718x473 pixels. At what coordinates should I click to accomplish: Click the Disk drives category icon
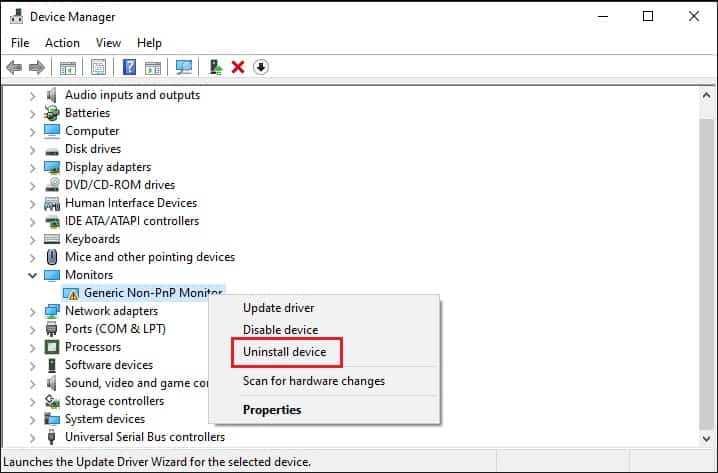click(52, 151)
